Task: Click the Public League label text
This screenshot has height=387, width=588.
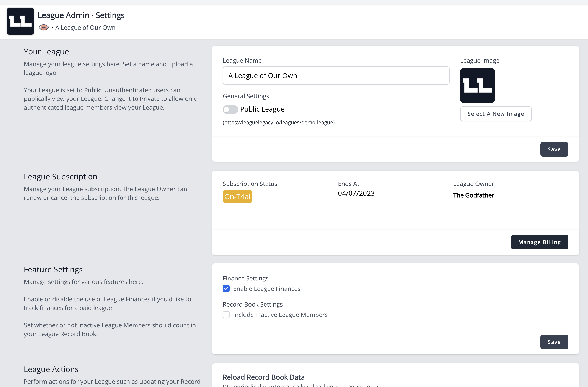Action: pos(262,109)
